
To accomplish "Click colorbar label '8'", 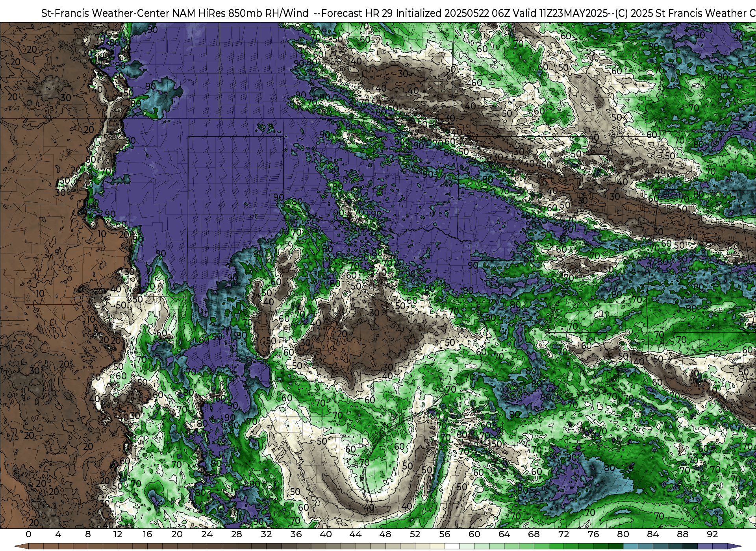I will 88,534.
